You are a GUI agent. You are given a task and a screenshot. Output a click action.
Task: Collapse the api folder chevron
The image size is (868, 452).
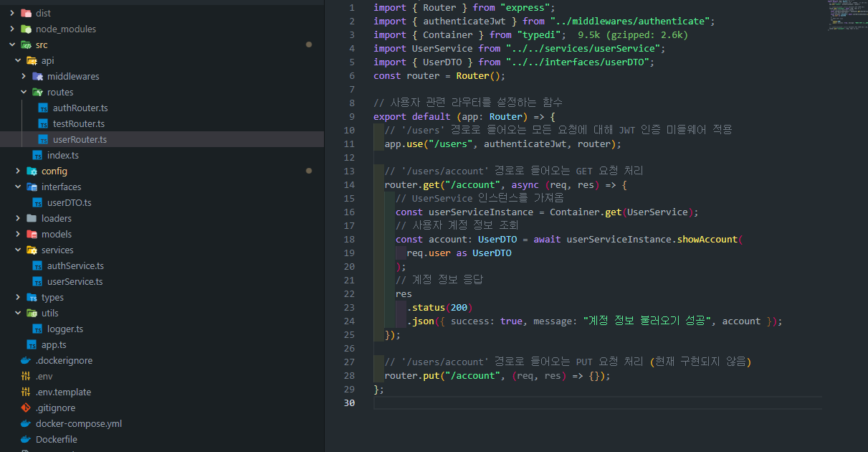18,60
